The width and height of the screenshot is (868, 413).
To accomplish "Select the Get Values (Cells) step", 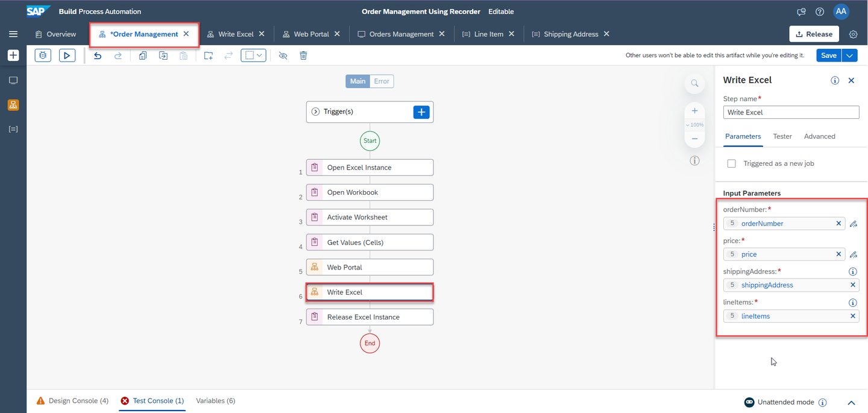I will click(370, 242).
